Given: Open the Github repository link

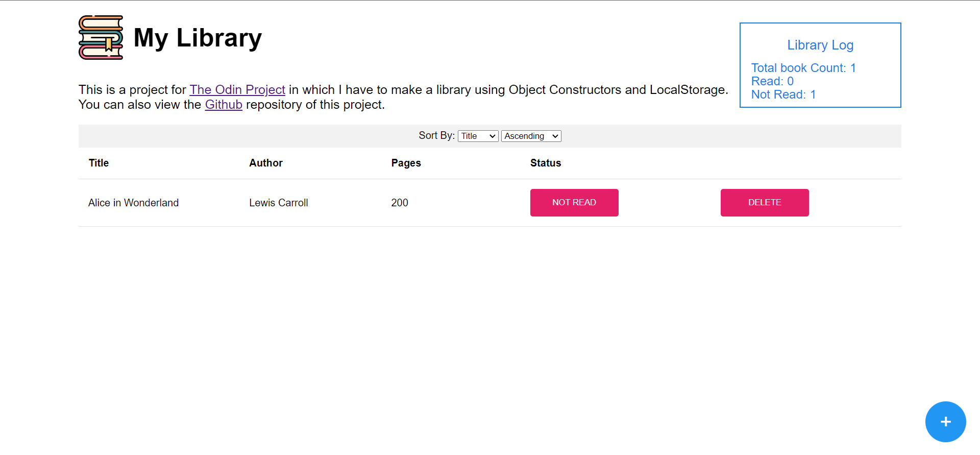Looking at the screenshot, I should coord(224,105).
